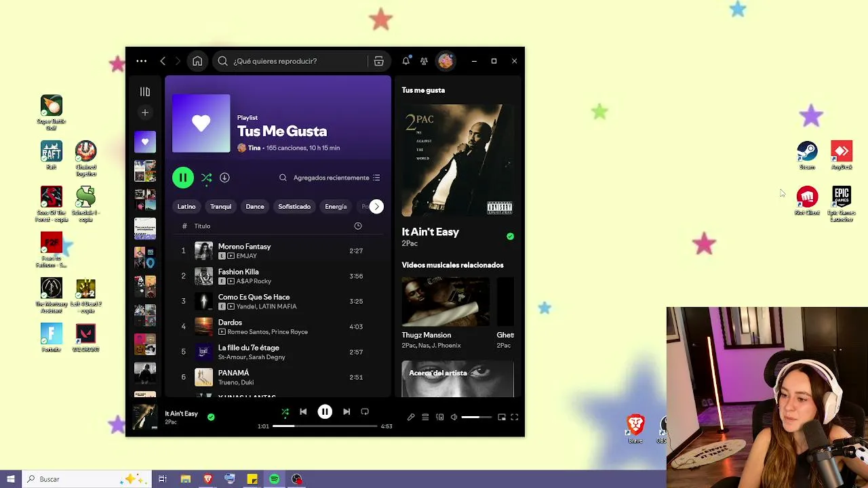Toggle the liked checkmark in the bottom player bar
This screenshot has height=488, width=868.
(x=211, y=418)
